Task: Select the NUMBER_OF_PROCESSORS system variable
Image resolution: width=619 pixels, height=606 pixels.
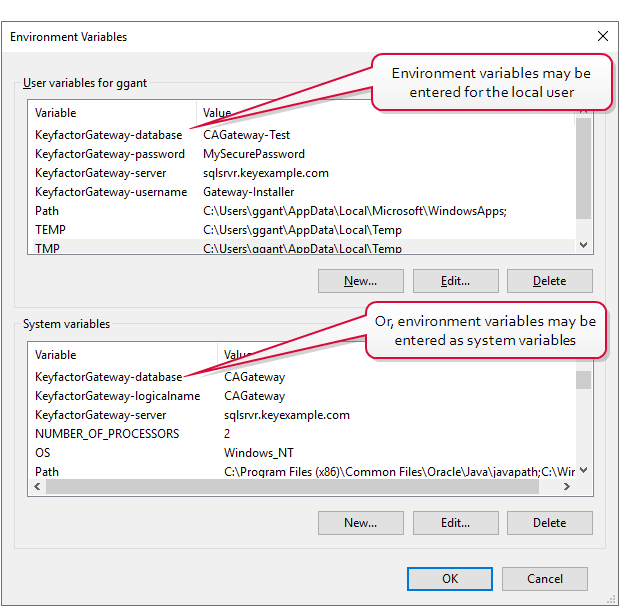Action: point(107,434)
